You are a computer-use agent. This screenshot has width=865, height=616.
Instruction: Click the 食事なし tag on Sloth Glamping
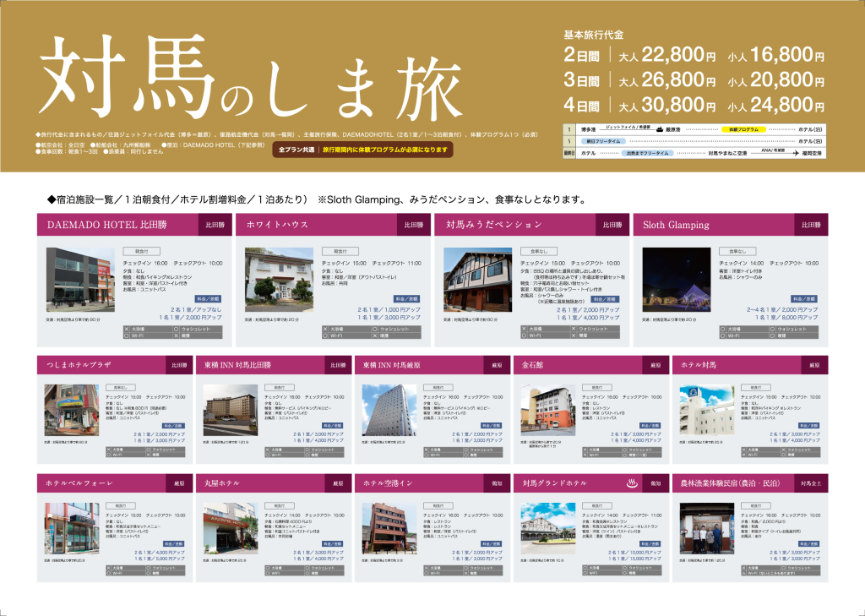point(737,251)
